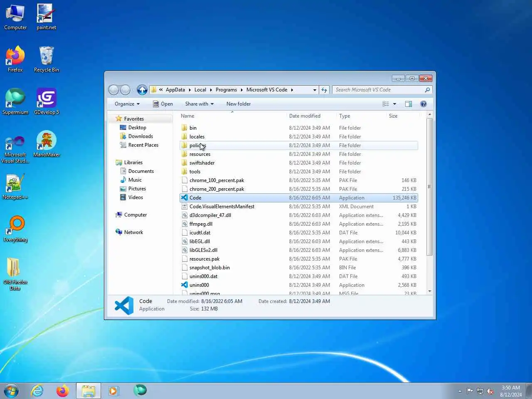Image resolution: width=532 pixels, height=399 pixels.
Task: Click the change view icon
Action: (386, 104)
